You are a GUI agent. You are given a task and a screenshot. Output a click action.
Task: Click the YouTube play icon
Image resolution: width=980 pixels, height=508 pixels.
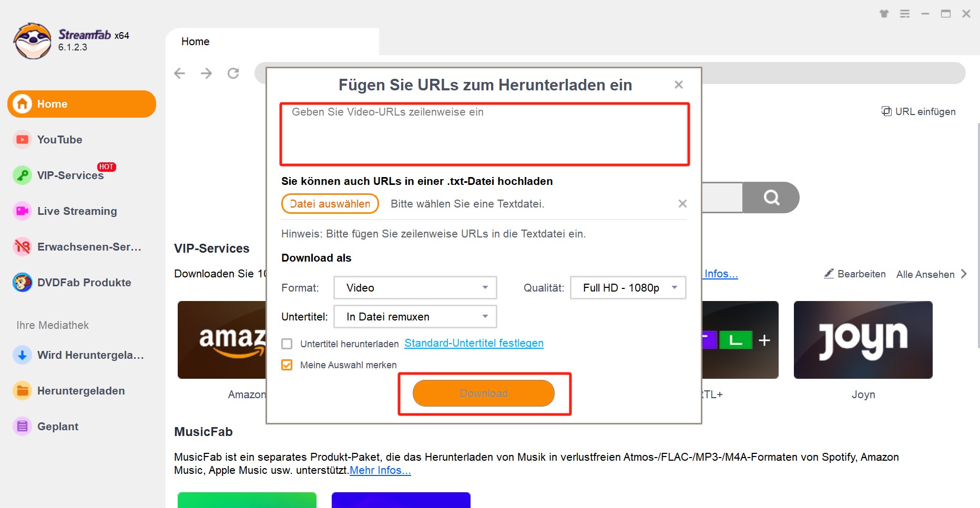pos(22,140)
